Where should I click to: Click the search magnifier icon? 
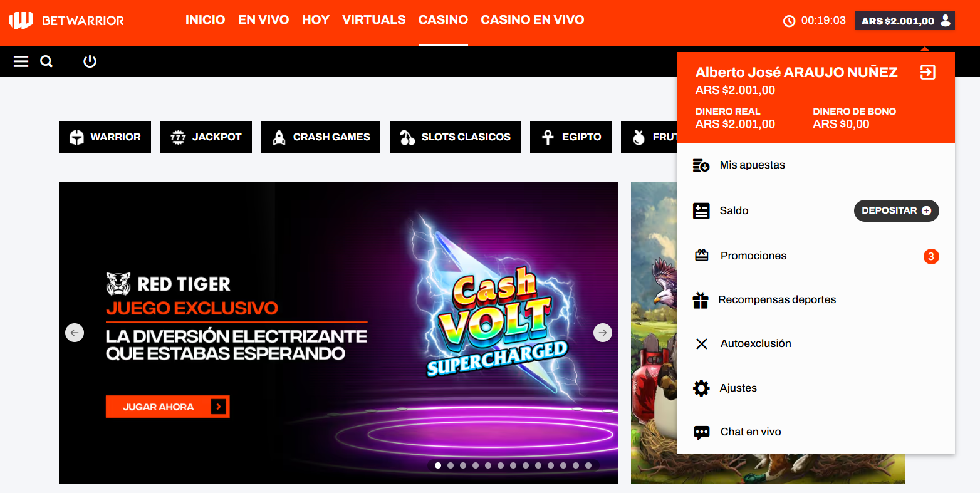coord(46,61)
